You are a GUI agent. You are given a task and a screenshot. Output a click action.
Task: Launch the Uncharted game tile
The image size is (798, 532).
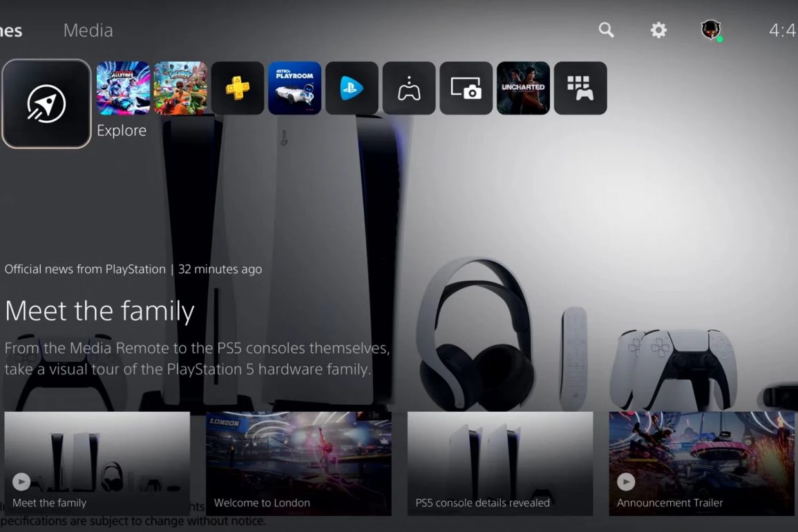(523, 88)
